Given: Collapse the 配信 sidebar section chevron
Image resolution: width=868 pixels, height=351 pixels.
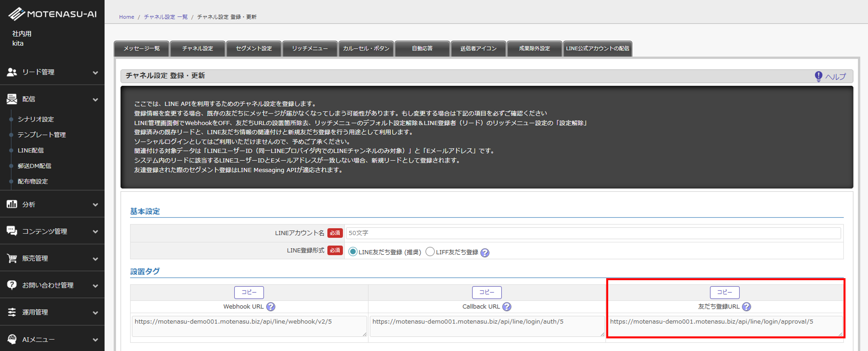Looking at the screenshot, I should (95, 99).
